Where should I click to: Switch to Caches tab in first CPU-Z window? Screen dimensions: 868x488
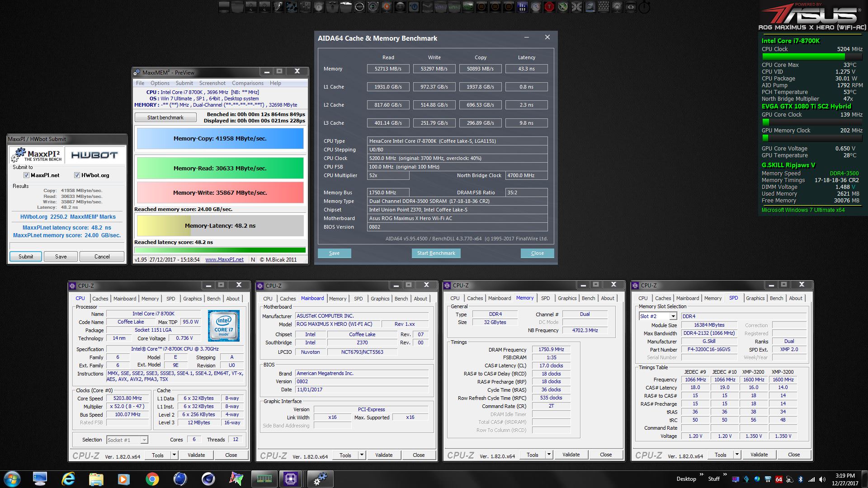point(100,299)
